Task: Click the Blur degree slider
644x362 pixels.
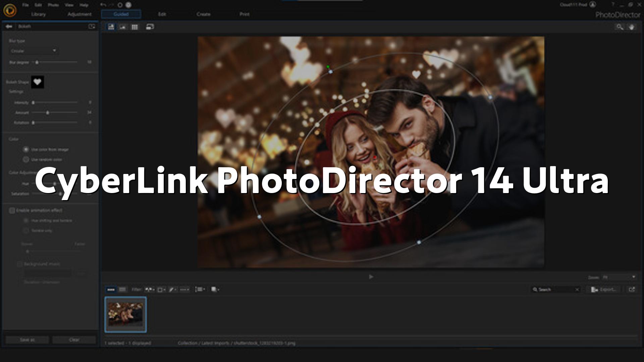Action: (55, 62)
